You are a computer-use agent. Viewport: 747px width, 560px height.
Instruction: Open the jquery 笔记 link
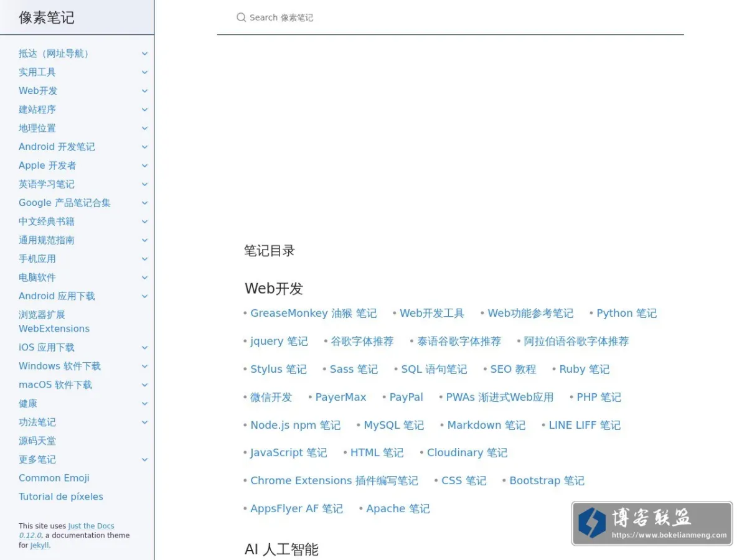(279, 341)
